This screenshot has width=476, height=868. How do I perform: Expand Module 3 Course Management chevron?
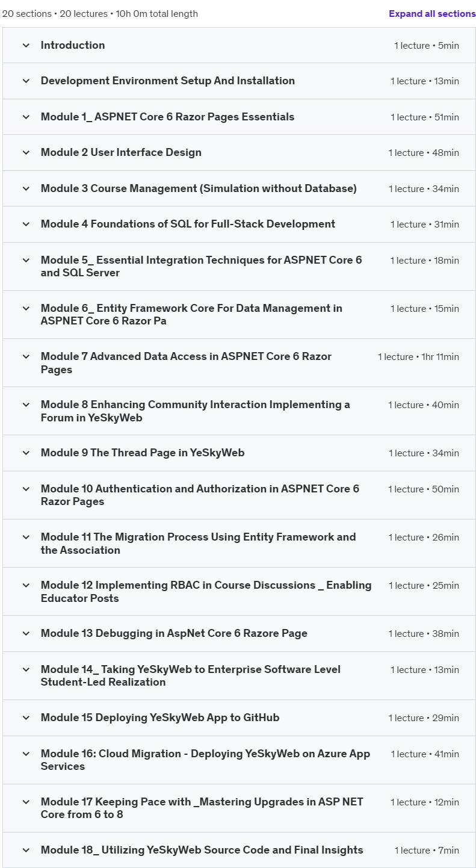coord(26,188)
